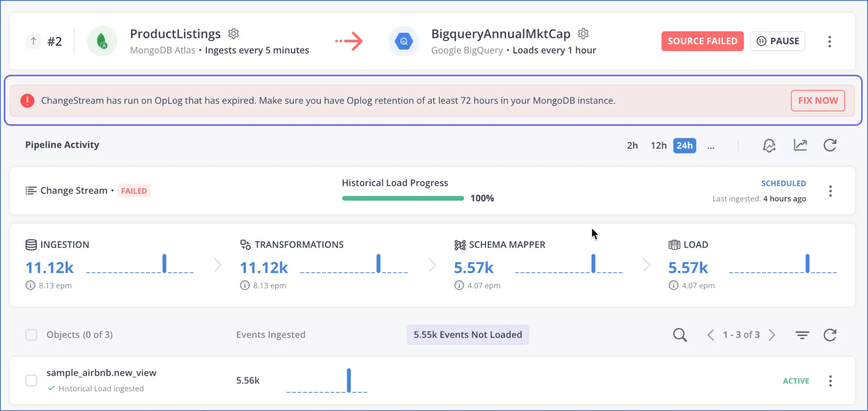The height and width of the screenshot is (411, 868).
Task: Click chevron between Transformations and Schema Mapper
Action: click(x=432, y=265)
